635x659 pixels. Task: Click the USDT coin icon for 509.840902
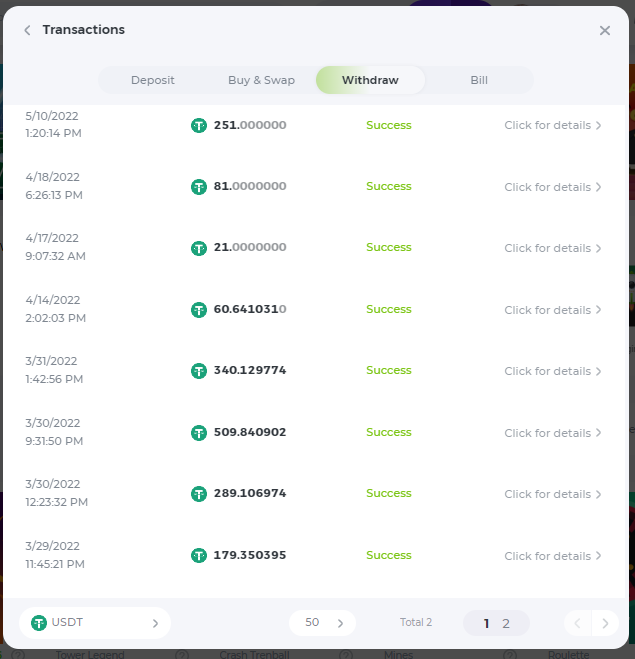199,433
